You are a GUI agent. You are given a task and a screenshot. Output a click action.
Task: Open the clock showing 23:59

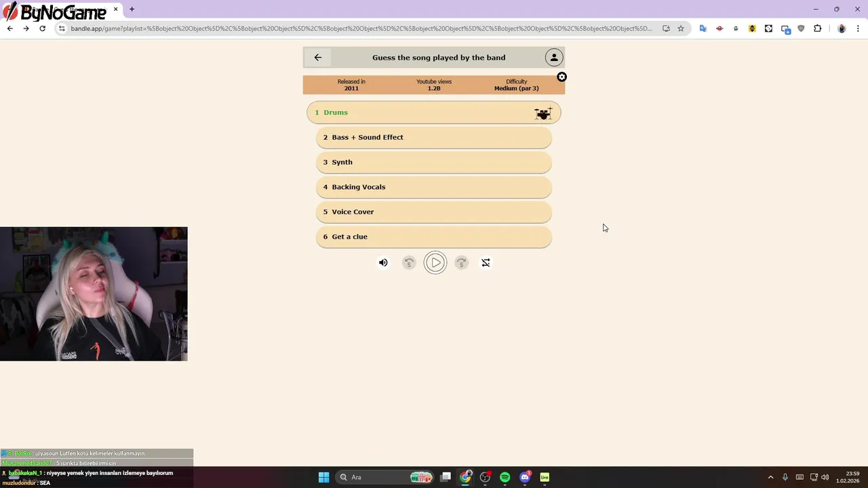(x=848, y=477)
